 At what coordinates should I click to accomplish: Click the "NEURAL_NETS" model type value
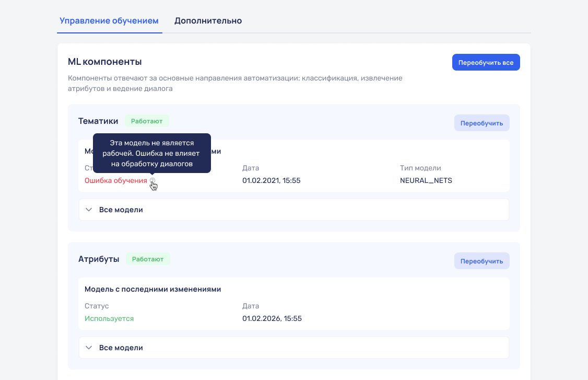(x=427, y=180)
